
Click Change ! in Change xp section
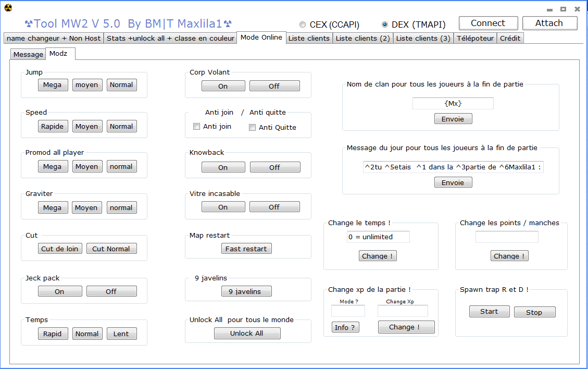pyautogui.click(x=406, y=327)
